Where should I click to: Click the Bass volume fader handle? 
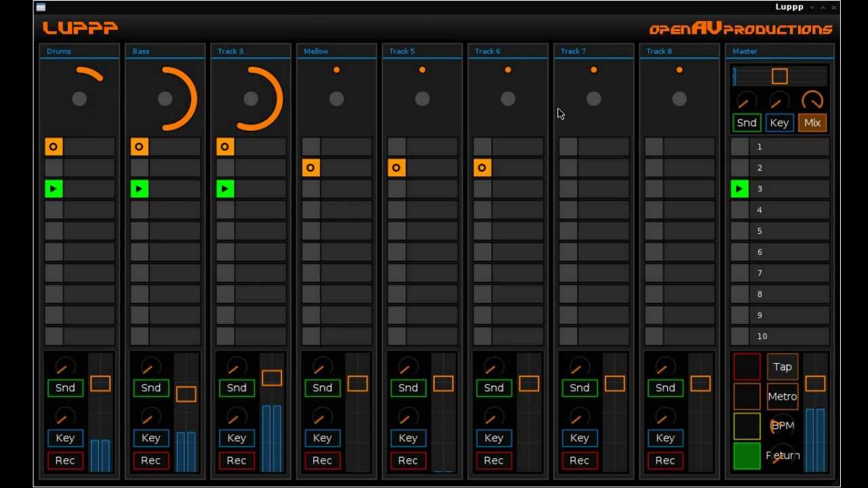tap(186, 394)
